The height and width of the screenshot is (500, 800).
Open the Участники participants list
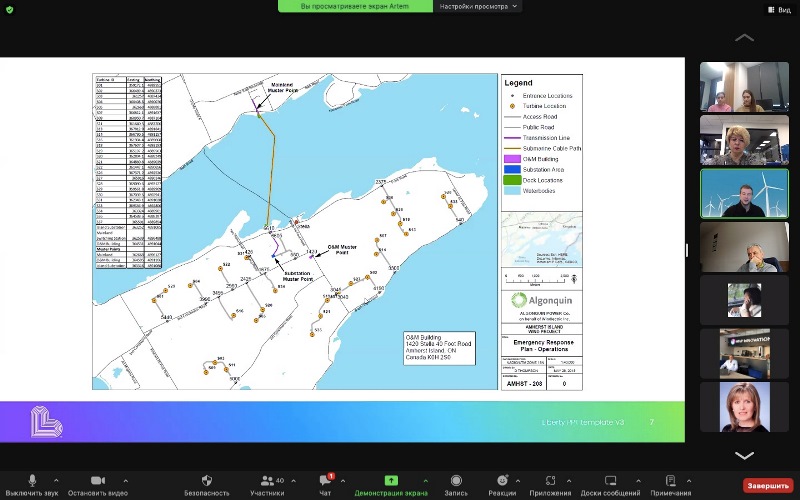pos(268,481)
